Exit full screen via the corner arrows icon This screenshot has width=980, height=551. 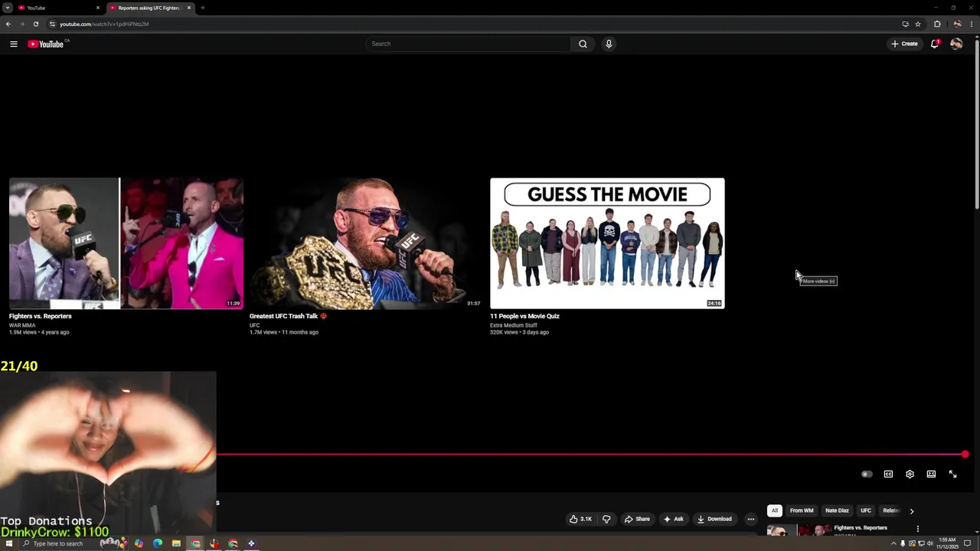pos(952,474)
